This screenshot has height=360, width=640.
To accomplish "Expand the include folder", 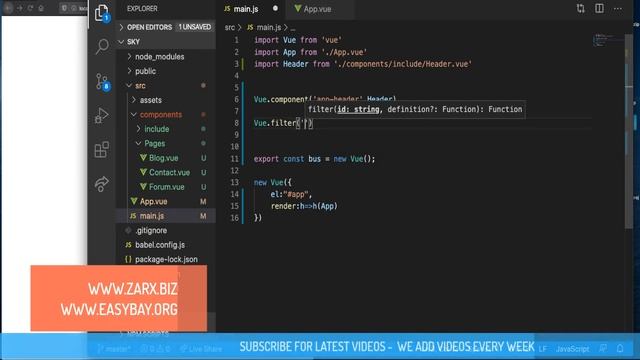I will coord(156,129).
